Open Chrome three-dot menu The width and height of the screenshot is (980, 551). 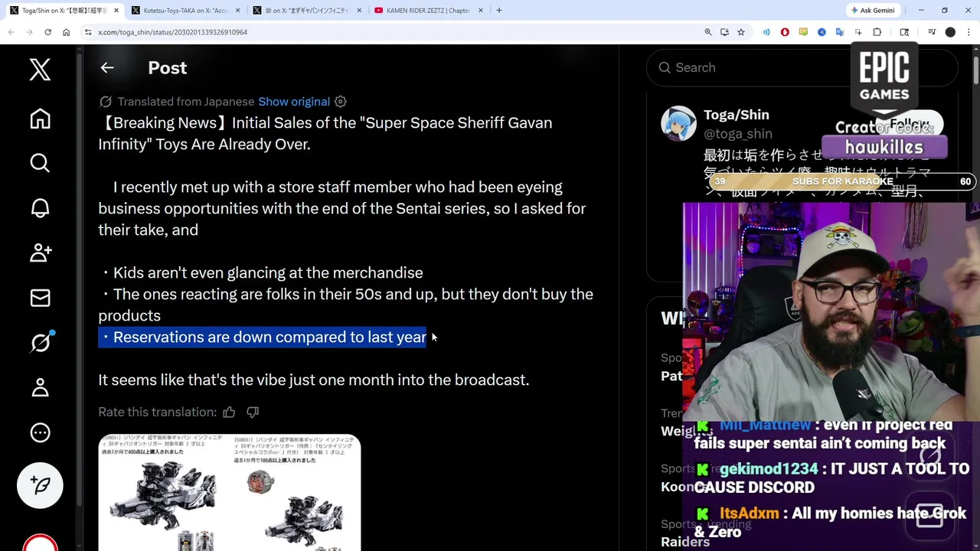pyautogui.click(x=969, y=32)
